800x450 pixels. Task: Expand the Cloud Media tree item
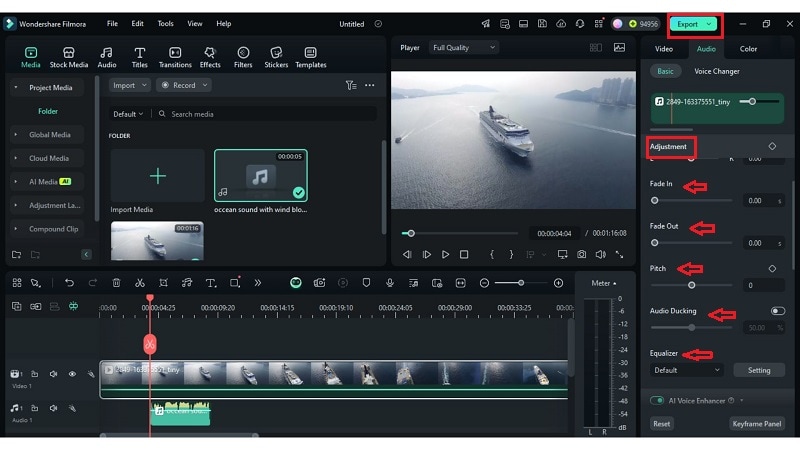coord(16,158)
